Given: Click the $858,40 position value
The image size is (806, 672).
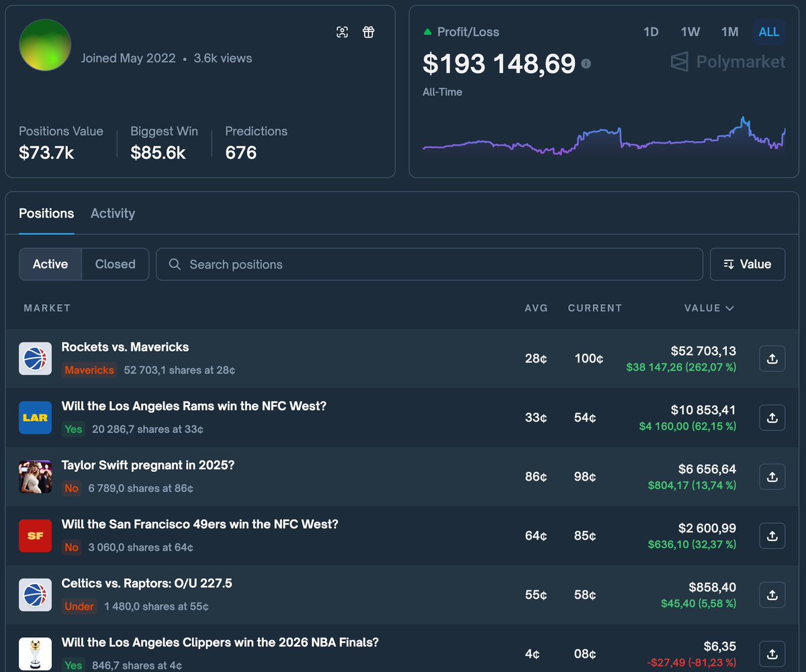Looking at the screenshot, I should pos(712,587).
